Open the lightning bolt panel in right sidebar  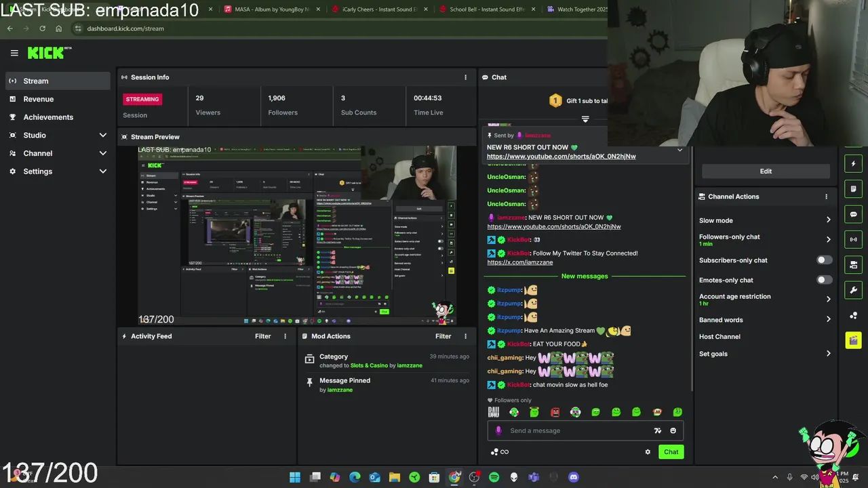[853, 164]
